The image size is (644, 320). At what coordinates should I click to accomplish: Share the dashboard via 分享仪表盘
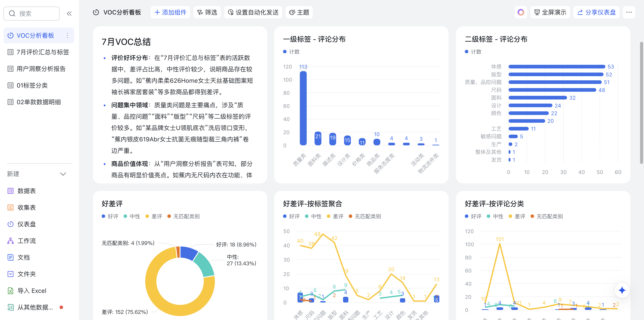596,12
